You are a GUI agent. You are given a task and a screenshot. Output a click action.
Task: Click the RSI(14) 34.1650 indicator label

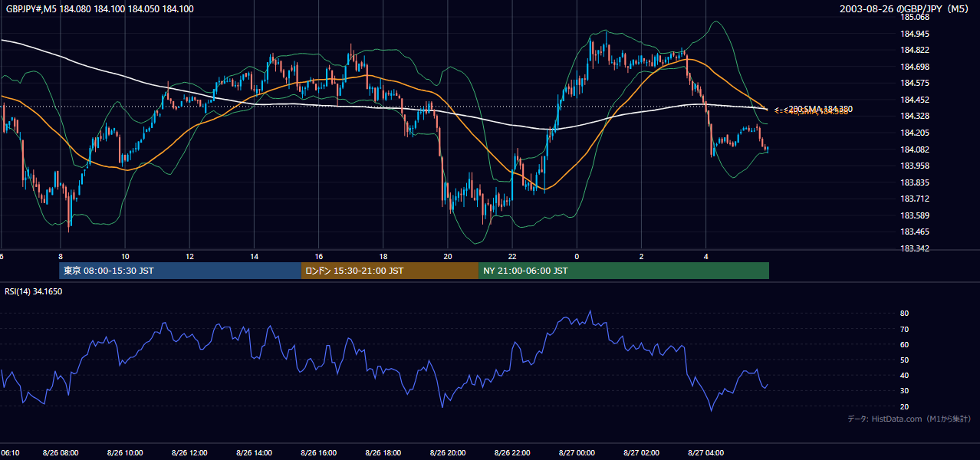(x=34, y=291)
